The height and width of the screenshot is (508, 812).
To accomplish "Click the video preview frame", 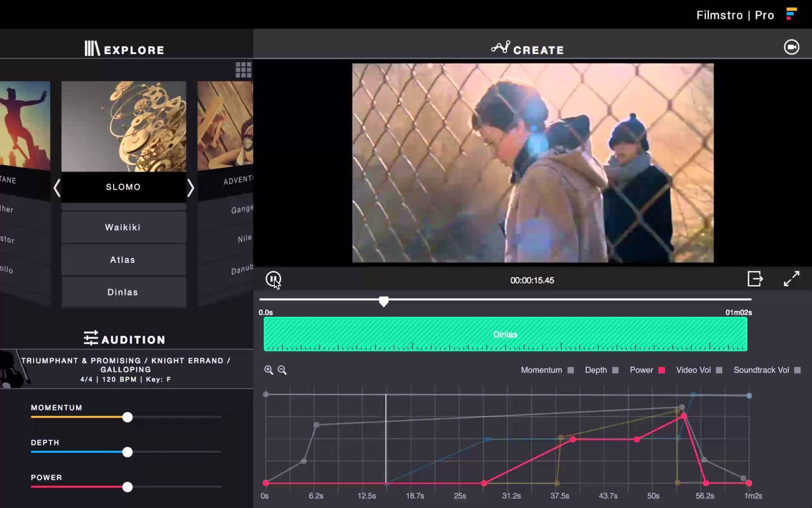I will point(533,163).
